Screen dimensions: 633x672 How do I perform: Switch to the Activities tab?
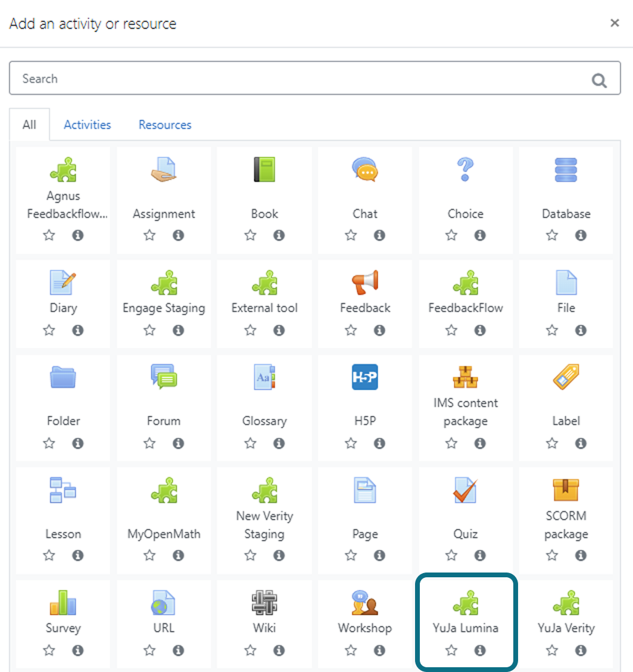(88, 125)
